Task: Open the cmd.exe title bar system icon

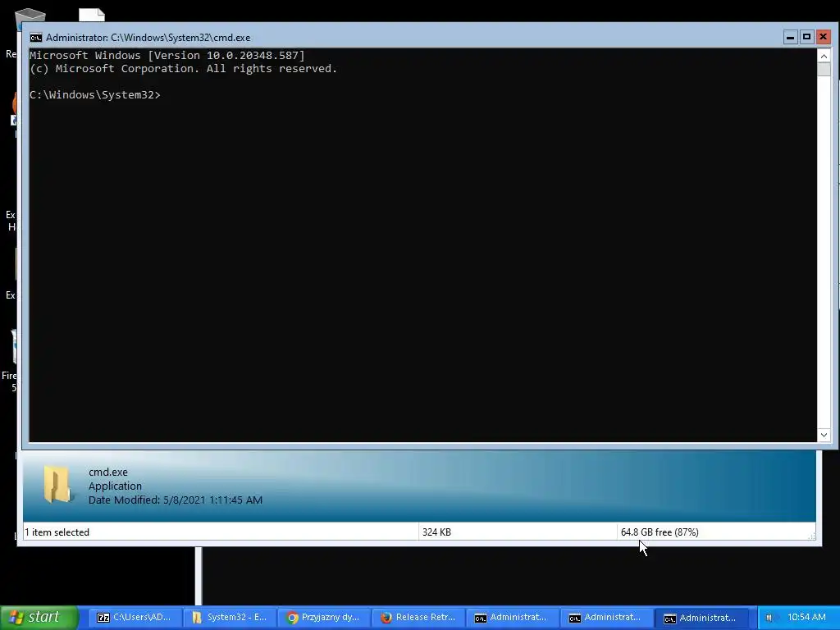Action: tap(36, 38)
